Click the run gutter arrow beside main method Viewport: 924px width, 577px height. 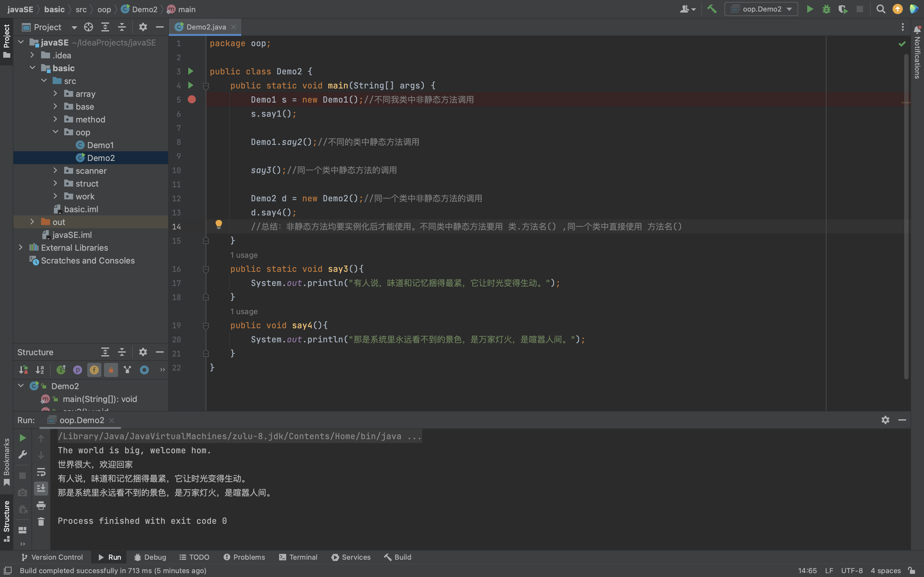coord(191,85)
